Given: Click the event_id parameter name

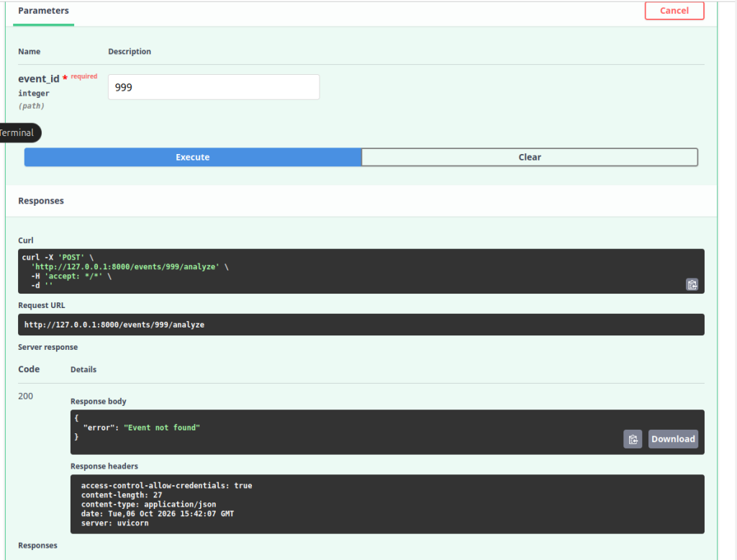Looking at the screenshot, I should click(39, 78).
